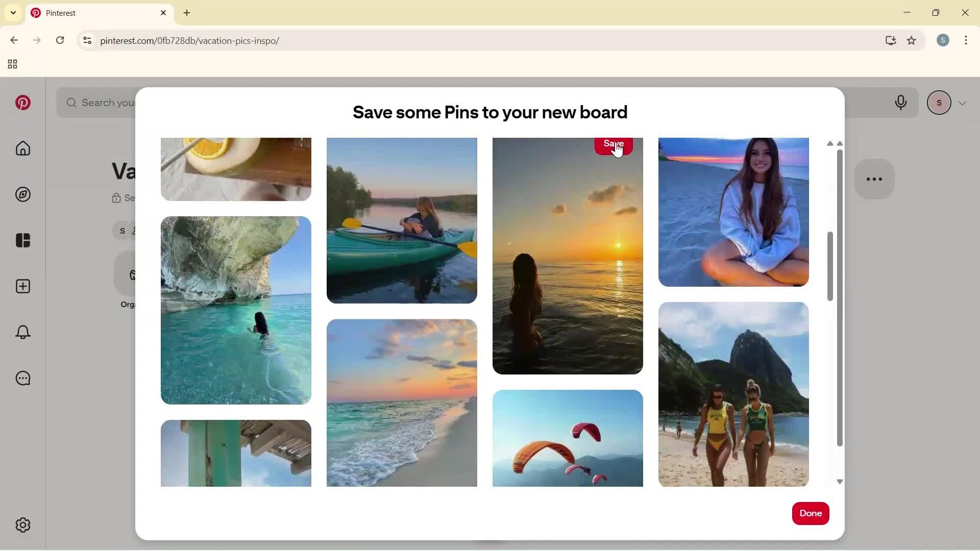
Task: Open the Home feed in the sidebar
Action: (22, 148)
